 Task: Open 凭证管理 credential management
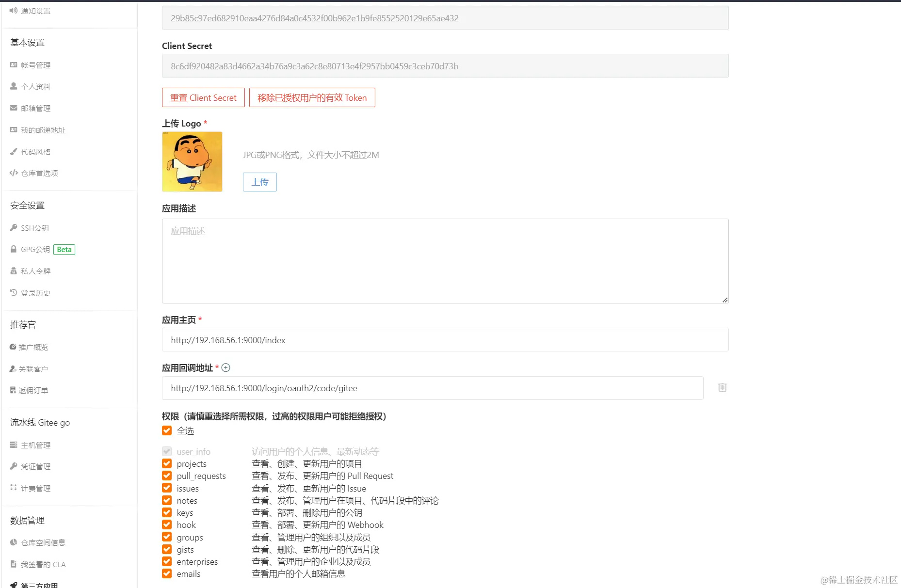coord(34,466)
